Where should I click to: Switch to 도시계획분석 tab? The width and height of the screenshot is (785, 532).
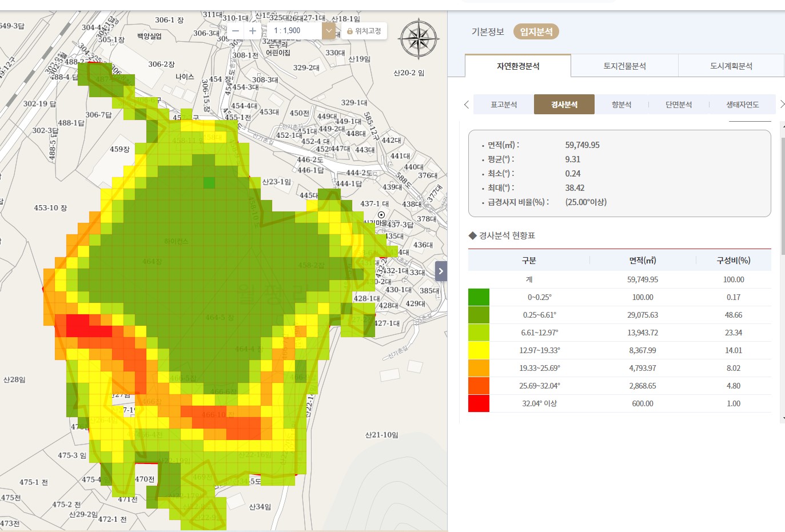pyautogui.click(x=731, y=66)
